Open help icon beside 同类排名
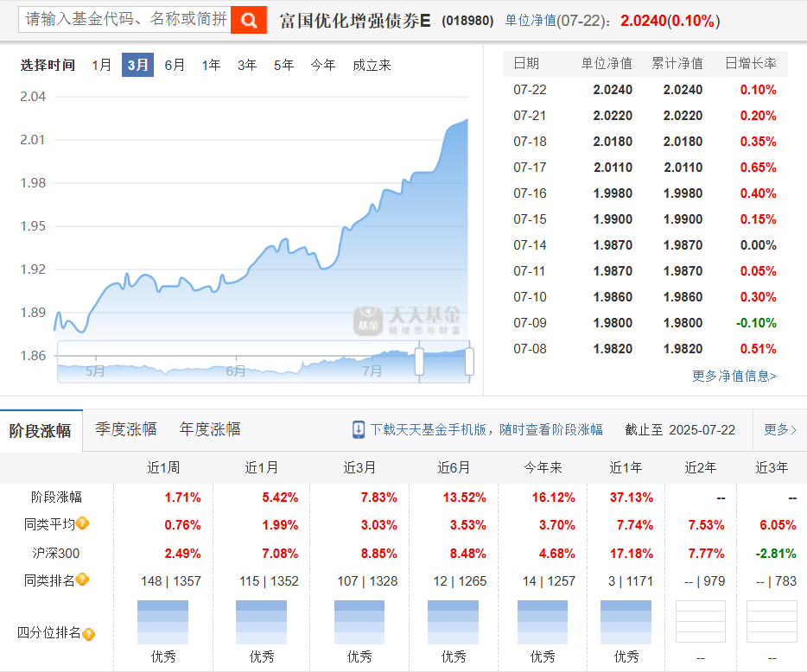The width and height of the screenshot is (807, 672). (x=82, y=580)
